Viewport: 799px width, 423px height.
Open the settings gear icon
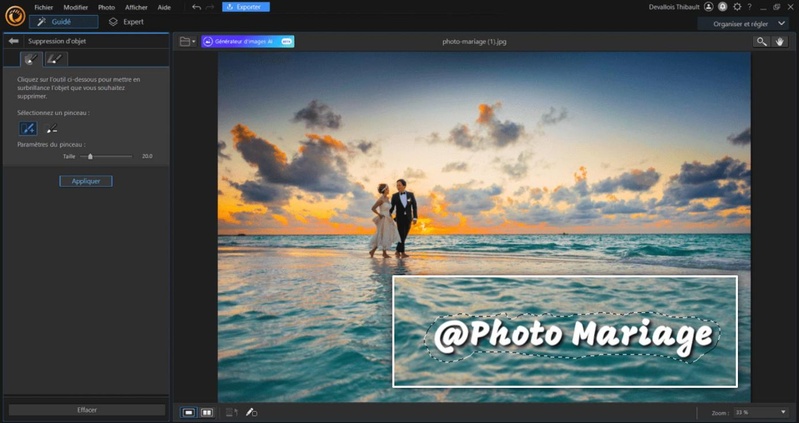[737, 7]
